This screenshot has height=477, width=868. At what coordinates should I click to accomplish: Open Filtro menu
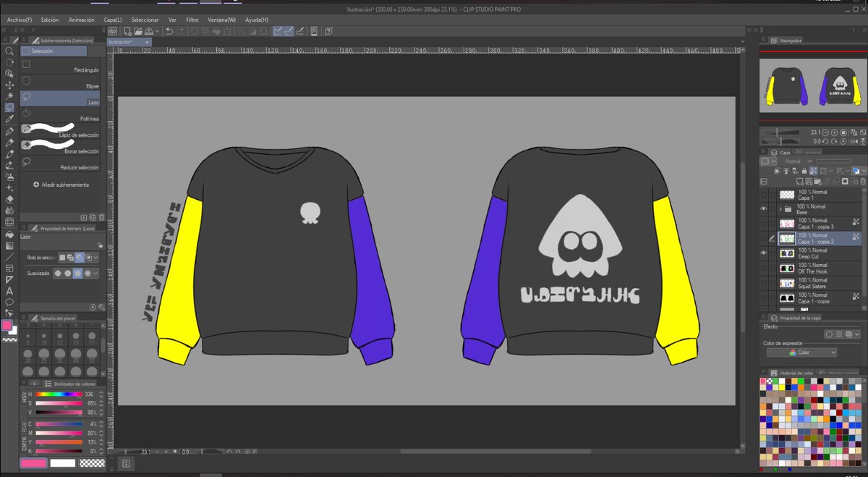192,20
